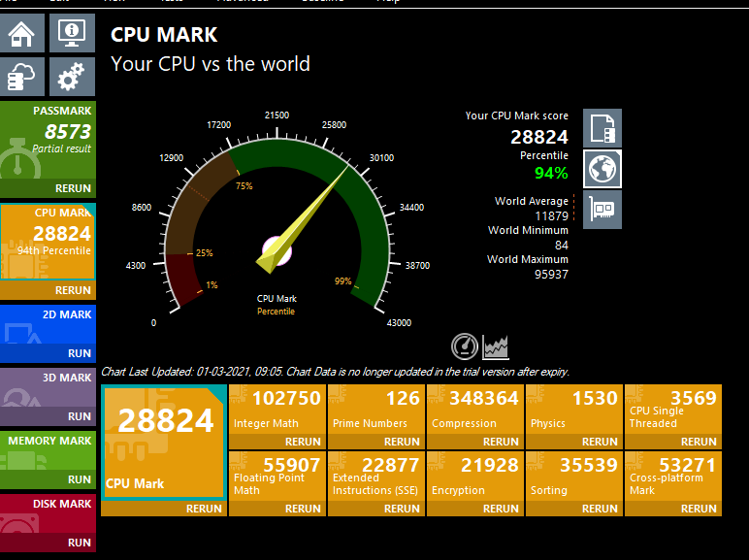The width and height of the screenshot is (749, 560).
Task: Select the Compression 348364 tile
Action: tap(475, 410)
